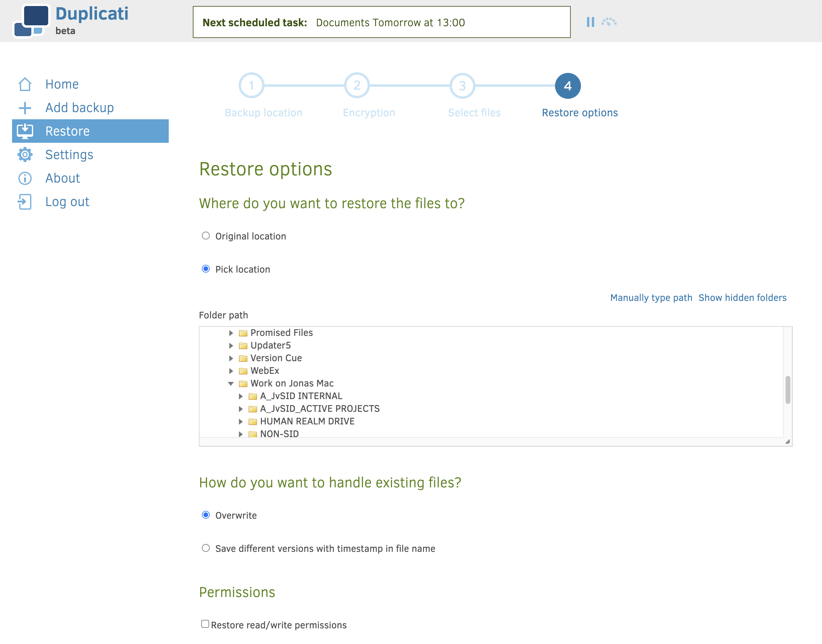The width and height of the screenshot is (822, 644).
Task: Click the Home house icon
Action: 25,84
